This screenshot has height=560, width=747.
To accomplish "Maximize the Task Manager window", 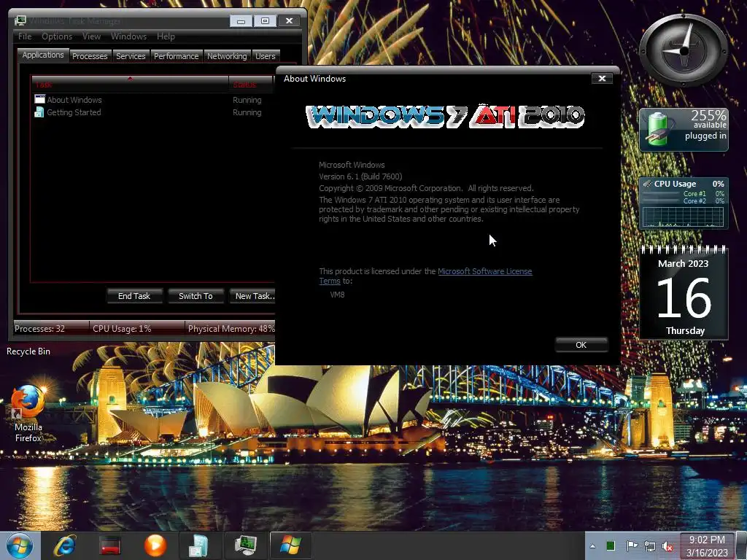I will pos(265,20).
